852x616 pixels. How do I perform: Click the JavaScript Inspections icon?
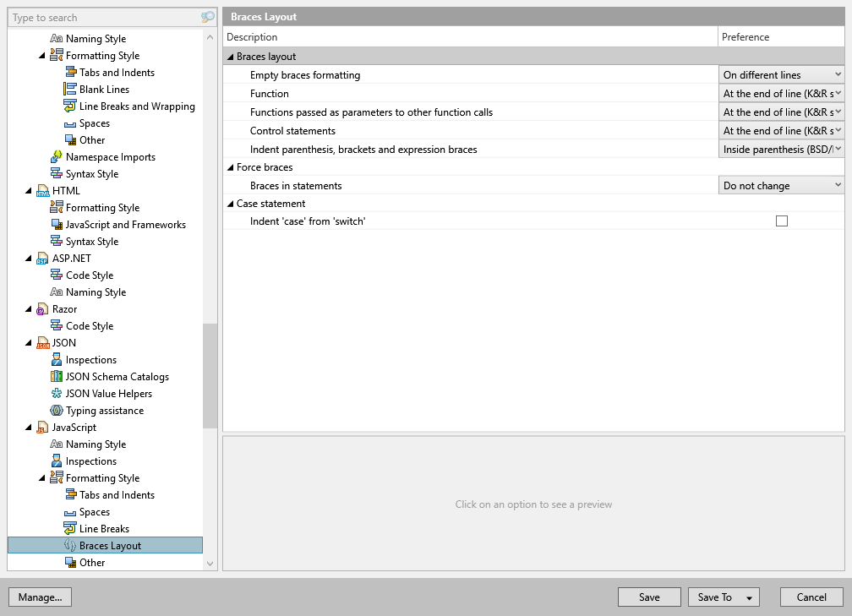[57, 461]
